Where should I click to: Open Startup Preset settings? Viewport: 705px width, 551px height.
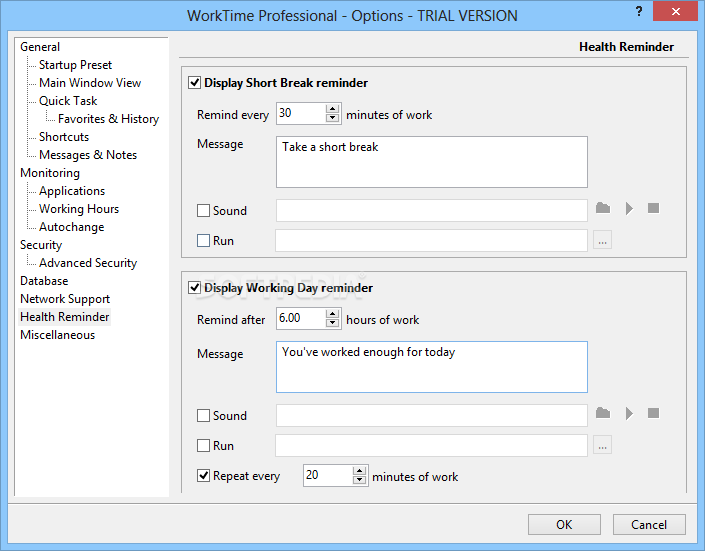(75, 65)
